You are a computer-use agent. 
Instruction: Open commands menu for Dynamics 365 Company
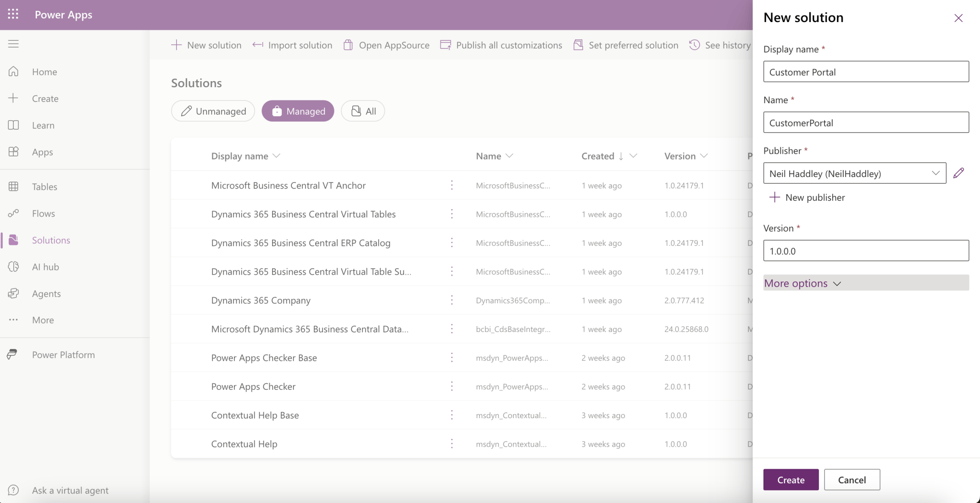pos(451,300)
